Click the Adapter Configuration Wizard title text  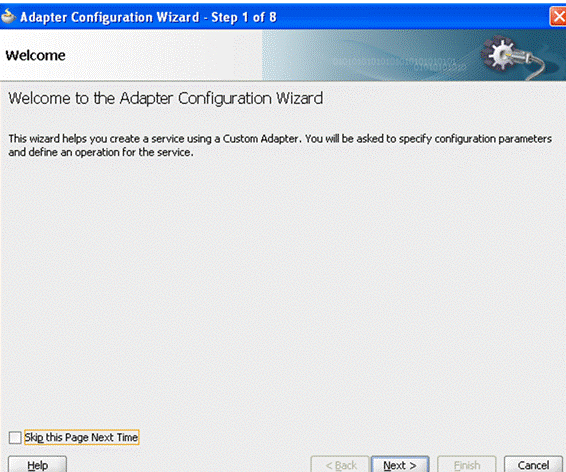(109, 17)
